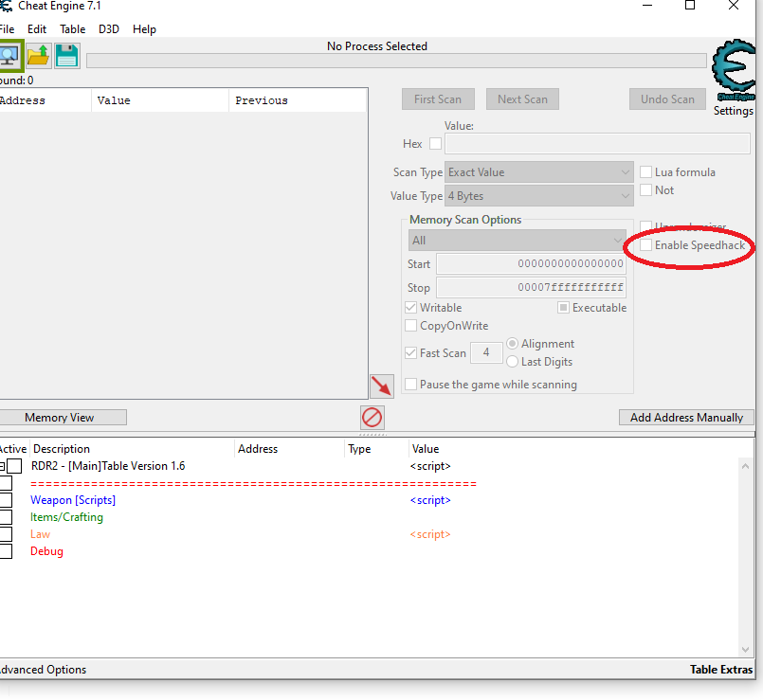Click Add Address Manually
The width and height of the screenshot is (763, 700).
(x=686, y=418)
